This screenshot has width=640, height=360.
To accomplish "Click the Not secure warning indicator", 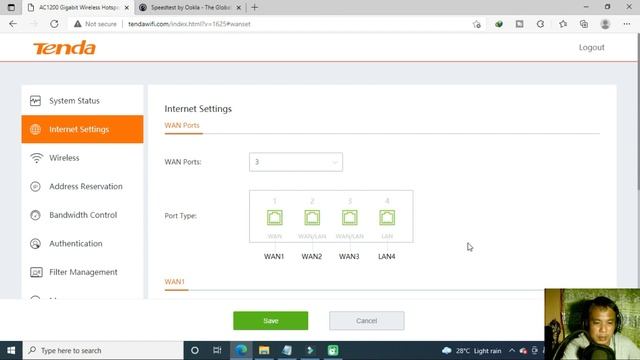I will (x=95, y=24).
